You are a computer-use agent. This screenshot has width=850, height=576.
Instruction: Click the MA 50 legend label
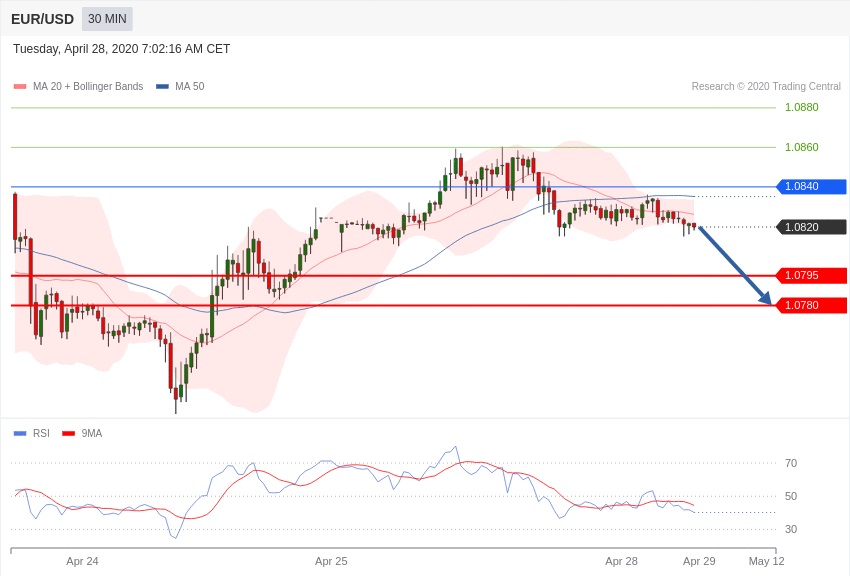190,86
